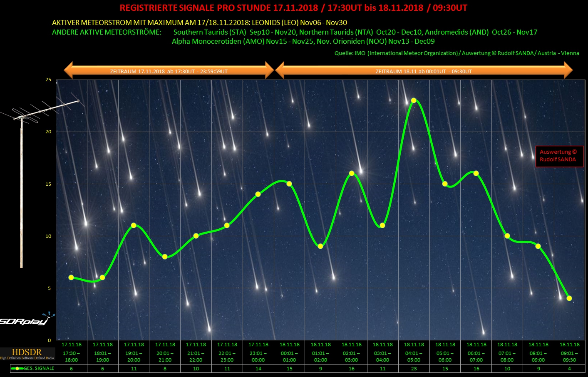Screen dimensions: 588x377
Task: Click the data point for 01:01–02:00
Action: (320, 246)
